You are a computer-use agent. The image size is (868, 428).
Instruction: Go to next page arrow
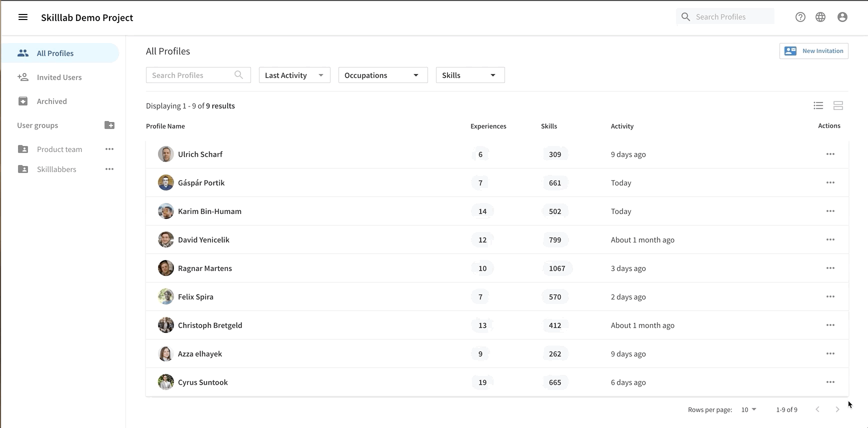[x=837, y=409]
